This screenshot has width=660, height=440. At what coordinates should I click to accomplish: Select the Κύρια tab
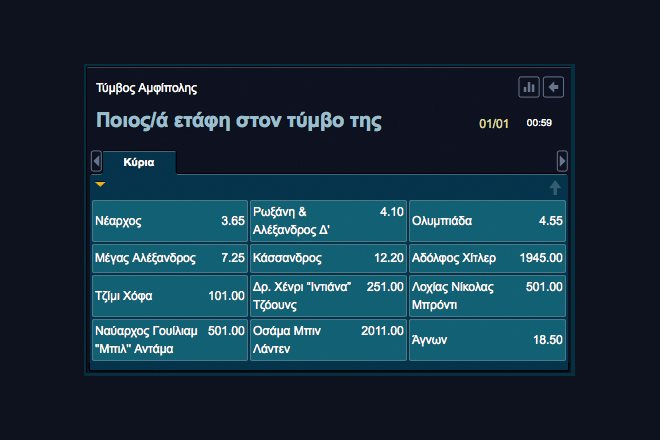pos(138,162)
